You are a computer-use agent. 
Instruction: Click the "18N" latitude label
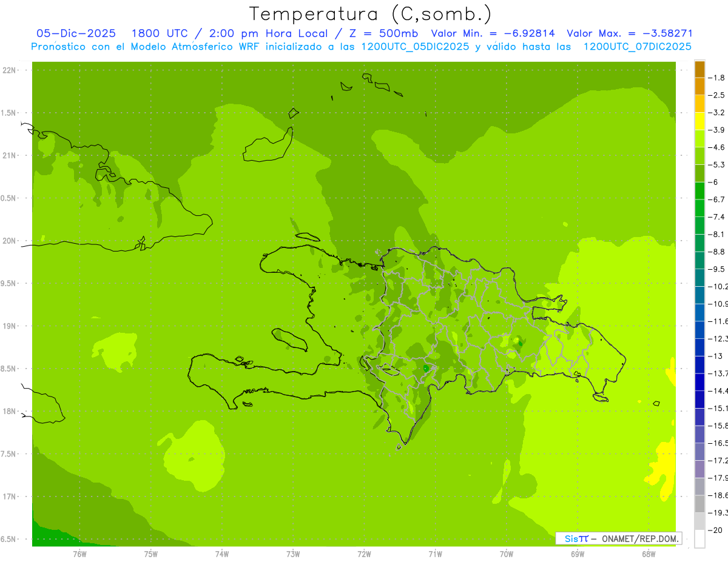click(x=10, y=411)
